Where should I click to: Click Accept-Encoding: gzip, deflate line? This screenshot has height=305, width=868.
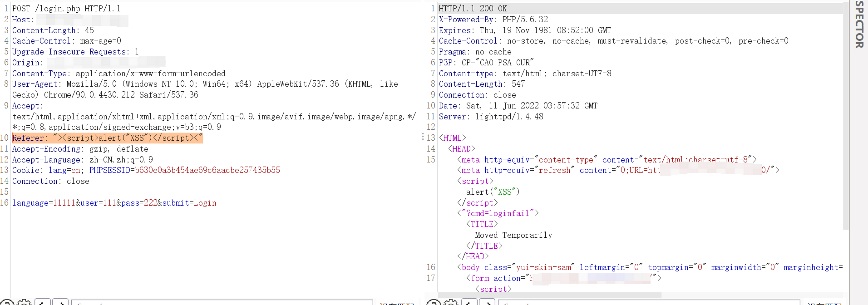[x=80, y=149]
